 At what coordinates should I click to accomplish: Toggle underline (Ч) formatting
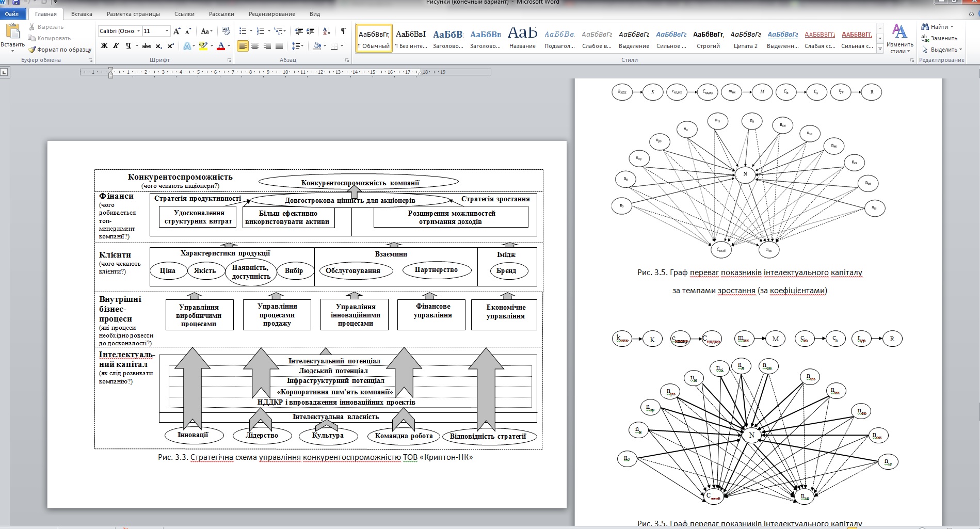[x=128, y=46]
